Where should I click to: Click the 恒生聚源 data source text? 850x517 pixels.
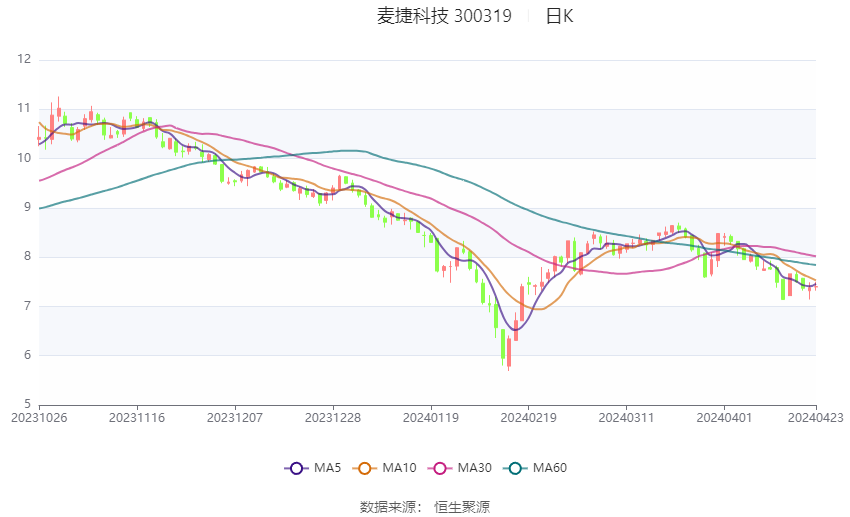click(x=462, y=507)
